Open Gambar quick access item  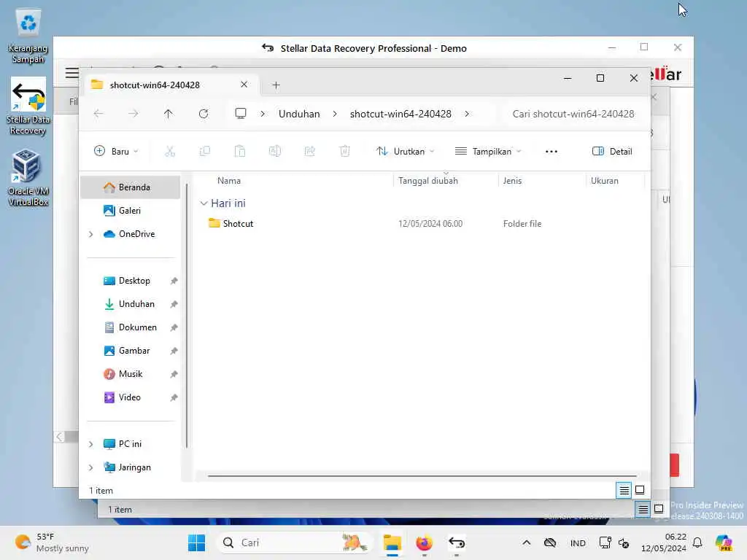click(131, 351)
